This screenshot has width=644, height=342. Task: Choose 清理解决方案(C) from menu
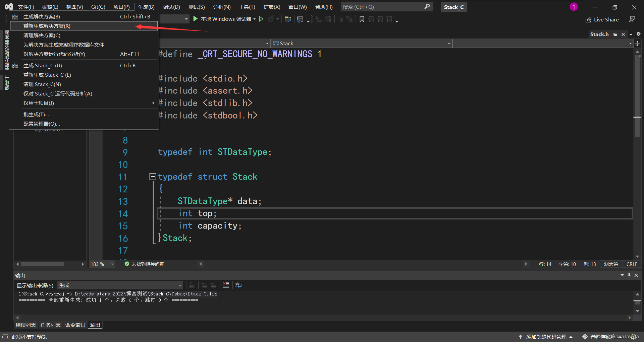coord(84,36)
